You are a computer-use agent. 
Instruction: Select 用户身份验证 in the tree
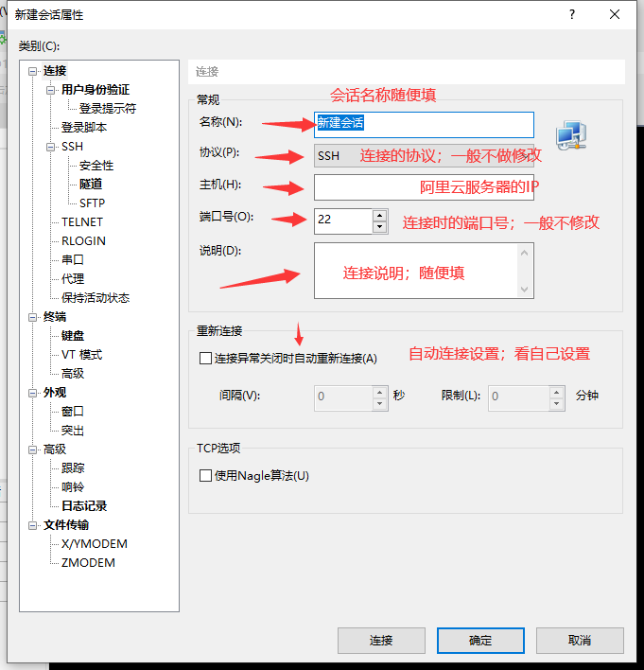[x=96, y=90]
